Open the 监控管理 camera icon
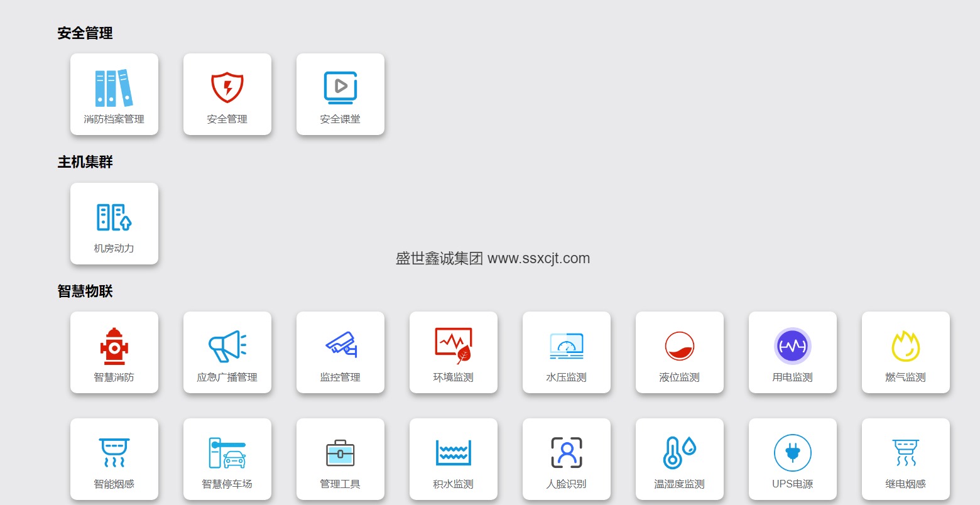 click(x=340, y=346)
